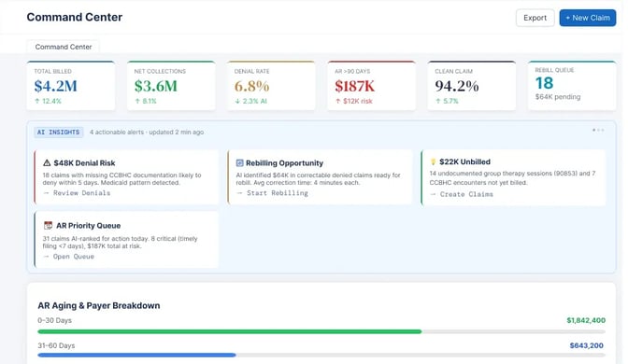
Task: Create a new claim with + New Claim
Action: (588, 18)
